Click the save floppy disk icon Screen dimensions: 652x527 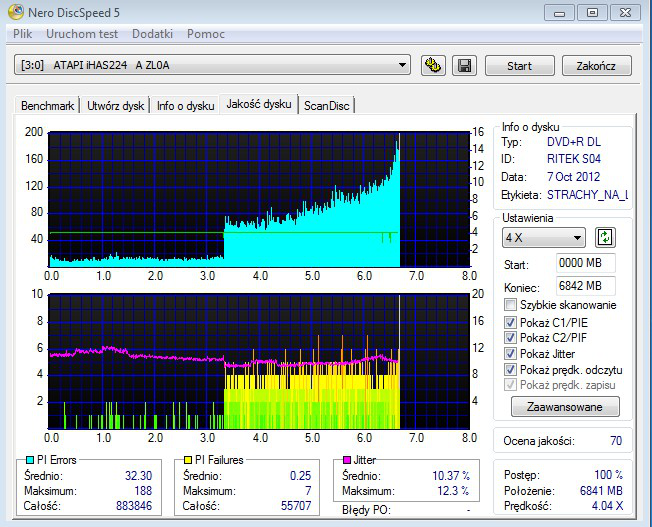pos(464,65)
